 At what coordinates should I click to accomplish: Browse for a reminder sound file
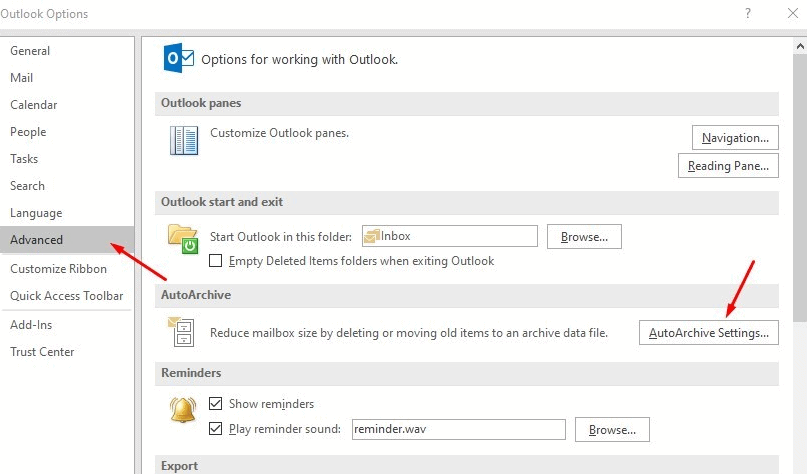[x=612, y=430]
